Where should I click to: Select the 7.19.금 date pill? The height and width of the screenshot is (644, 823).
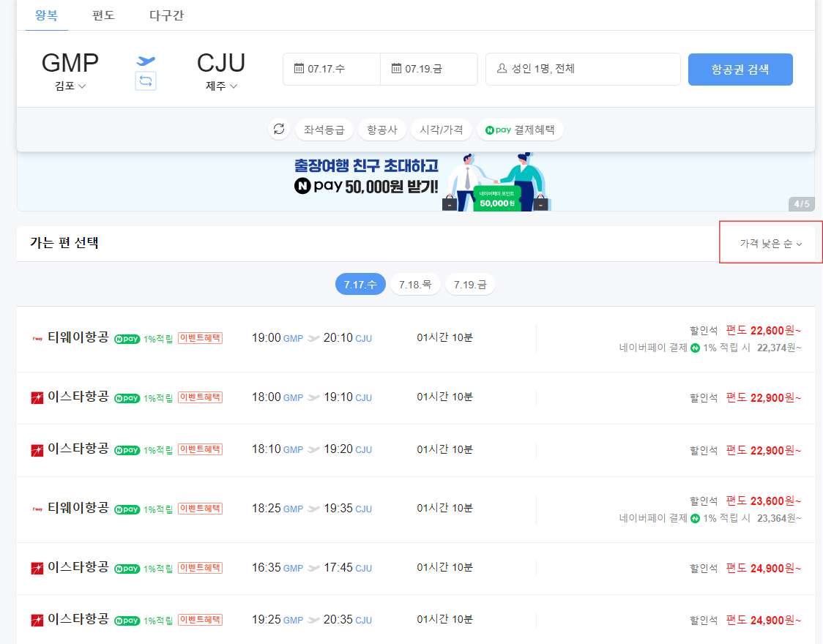(x=470, y=284)
